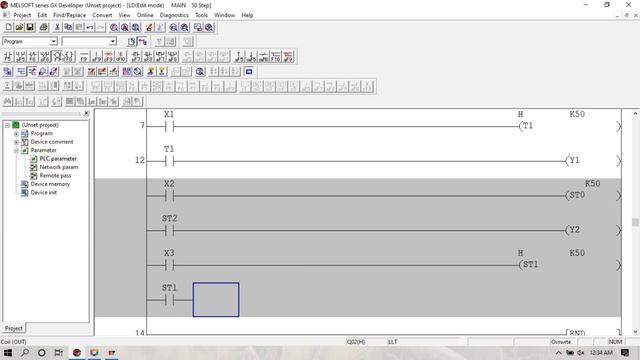Print using the printer toolbar icon
This screenshot has height=360, width=640.
point(44,27)
